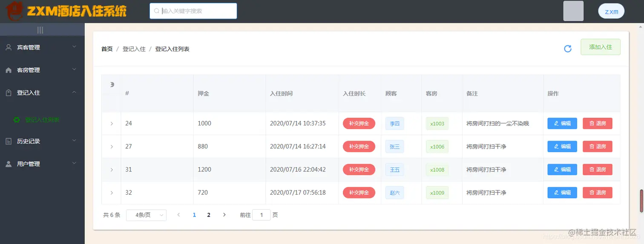The height and width of the screenshot is (244, 644).
Task: Open 登记入住 menu
Action: coord(42,93)
